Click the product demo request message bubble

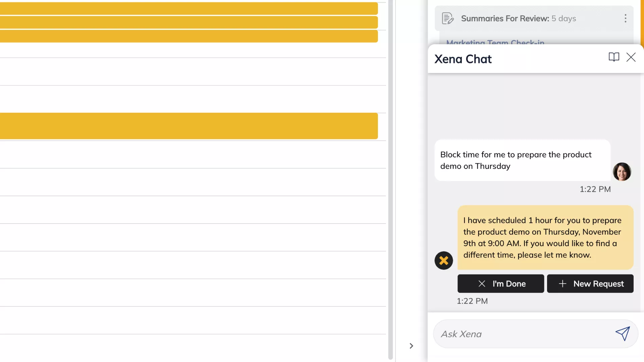click(522, 160)
